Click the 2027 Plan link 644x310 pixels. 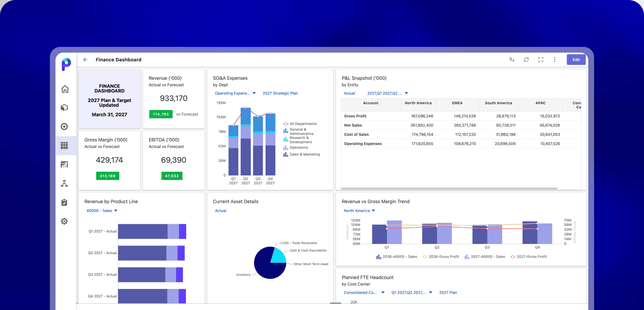coord(448,293)
